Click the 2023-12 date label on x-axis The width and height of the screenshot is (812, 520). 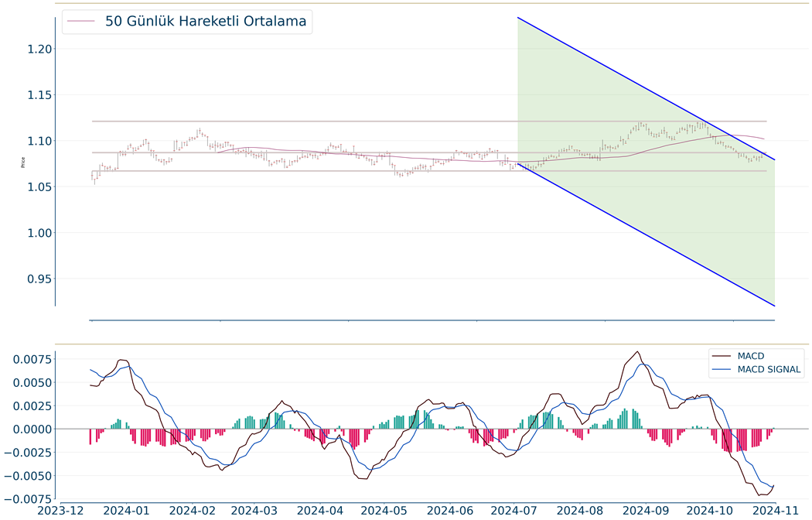click(60, 511)
